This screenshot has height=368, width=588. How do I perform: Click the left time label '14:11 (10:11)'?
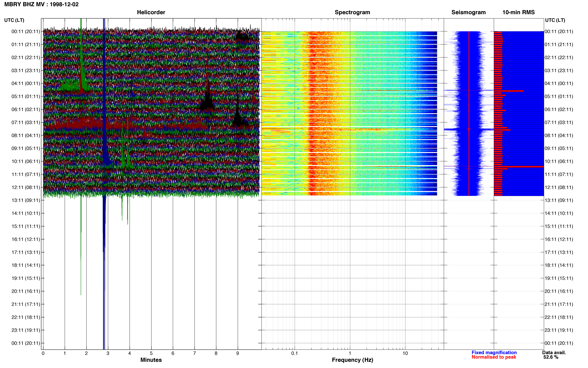pyautogui.click(x=26, y=213)
